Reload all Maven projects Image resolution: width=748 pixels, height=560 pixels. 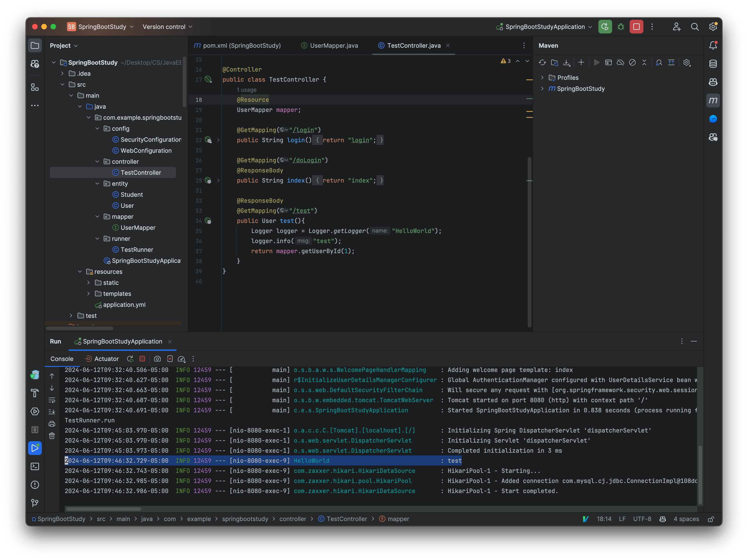pyautogui.click(x=542, y=63)
